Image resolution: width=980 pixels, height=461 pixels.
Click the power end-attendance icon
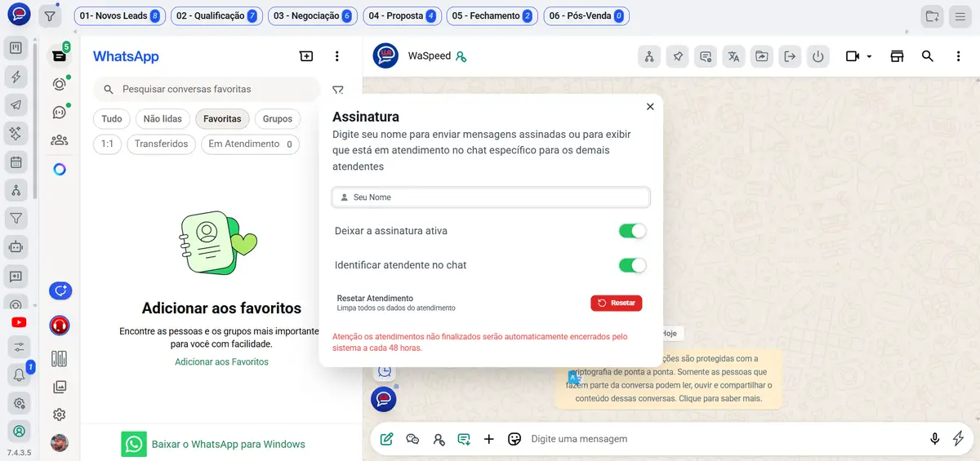[817, 56]
